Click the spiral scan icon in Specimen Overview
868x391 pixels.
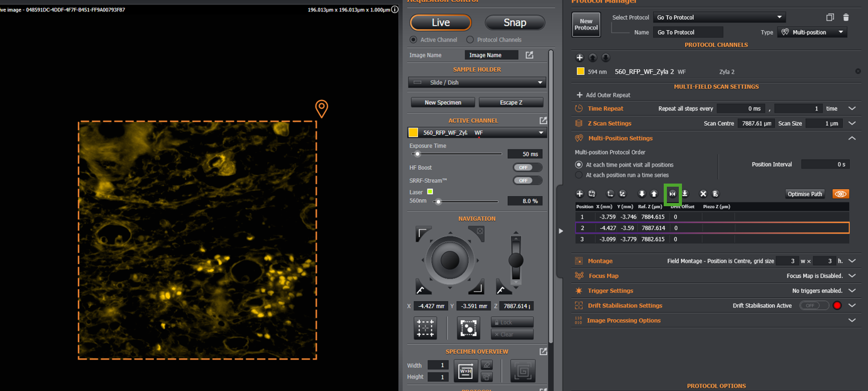tap(523, 371)
